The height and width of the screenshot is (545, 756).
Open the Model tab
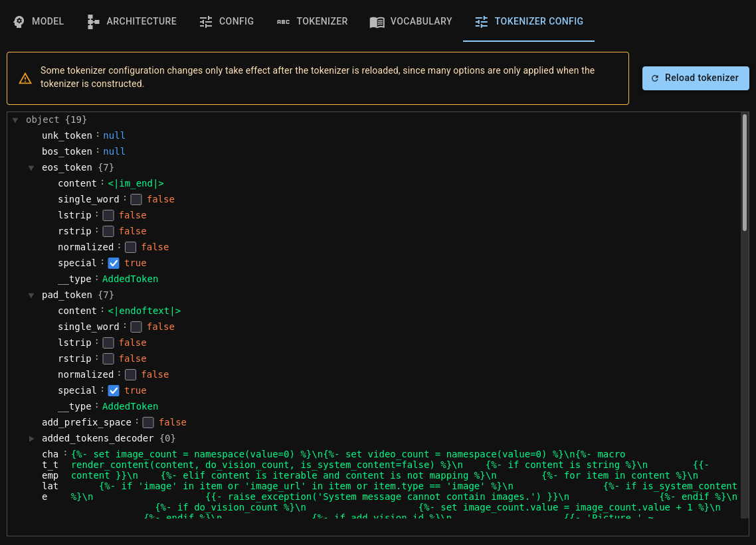[x=39, y=21]
